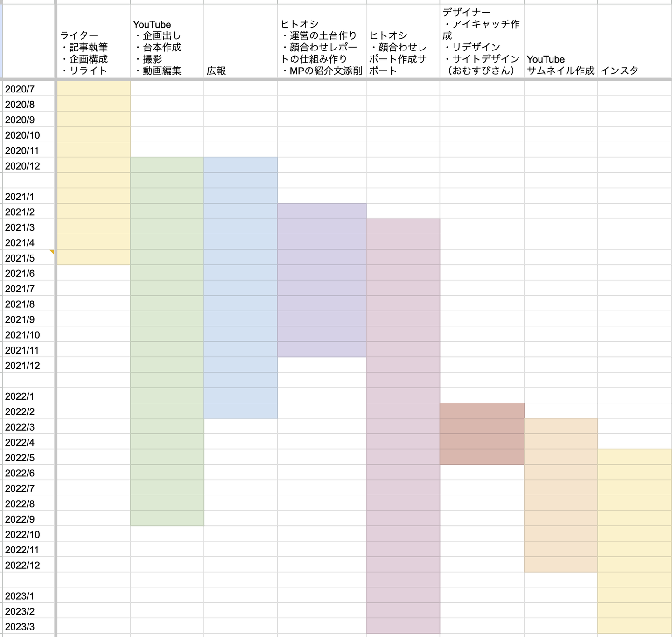Click the brown デザイナー cell at 2022/3

(482, 426)
